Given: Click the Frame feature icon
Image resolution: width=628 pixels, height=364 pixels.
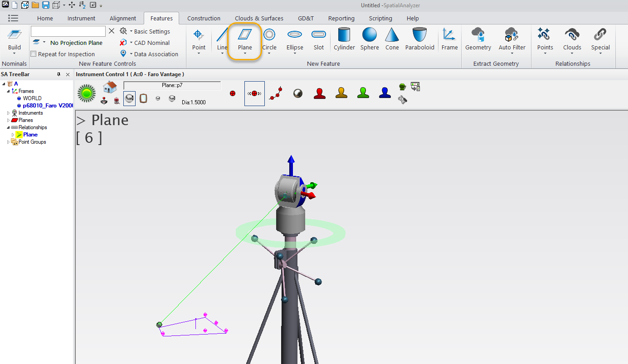Looking at the screenshot, I should click(x=449, y=39).
